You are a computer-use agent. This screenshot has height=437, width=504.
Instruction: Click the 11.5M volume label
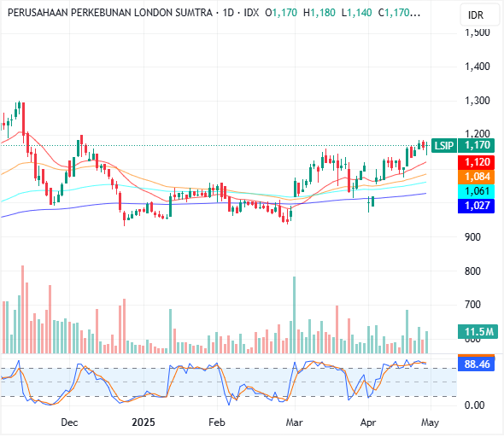(478, 332)
